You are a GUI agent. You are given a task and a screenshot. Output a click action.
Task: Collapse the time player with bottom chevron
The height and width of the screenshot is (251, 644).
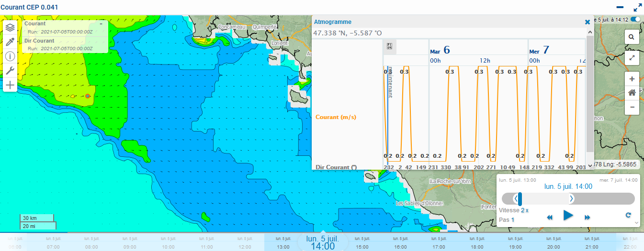tap(636, 223)
